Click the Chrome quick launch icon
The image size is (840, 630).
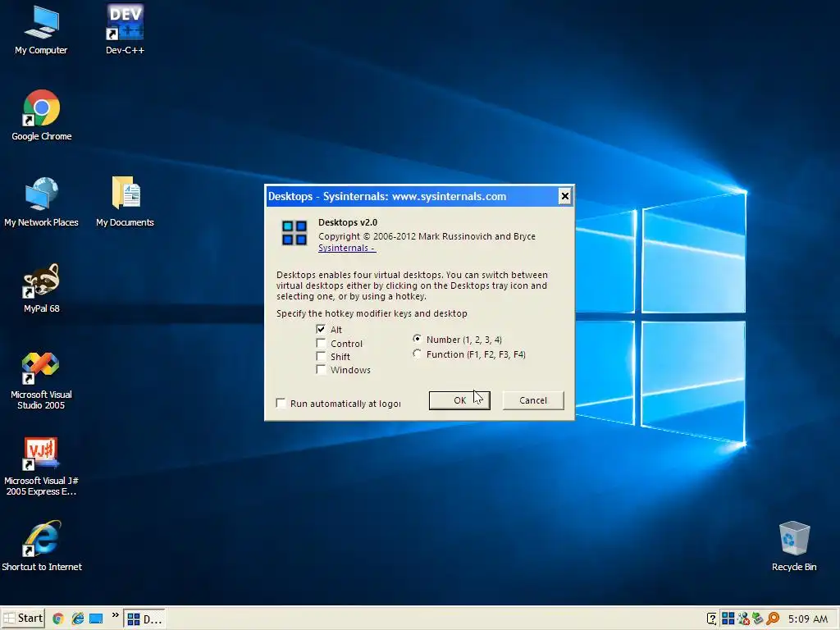pyautogui.click(x=58, y=619)
